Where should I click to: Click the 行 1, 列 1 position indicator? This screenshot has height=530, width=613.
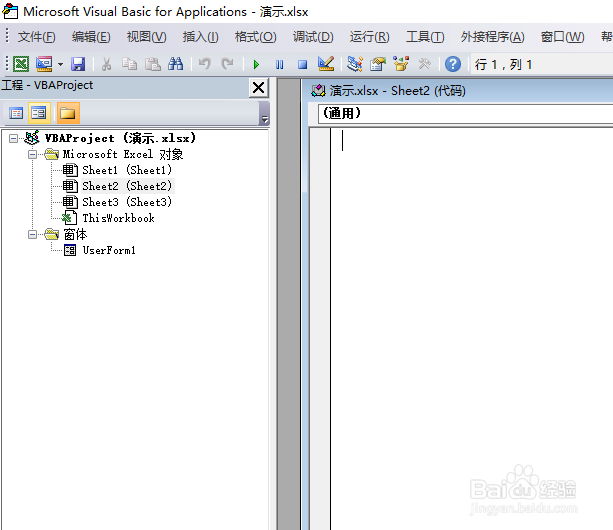pyautogui.click(x=504, y=64)
